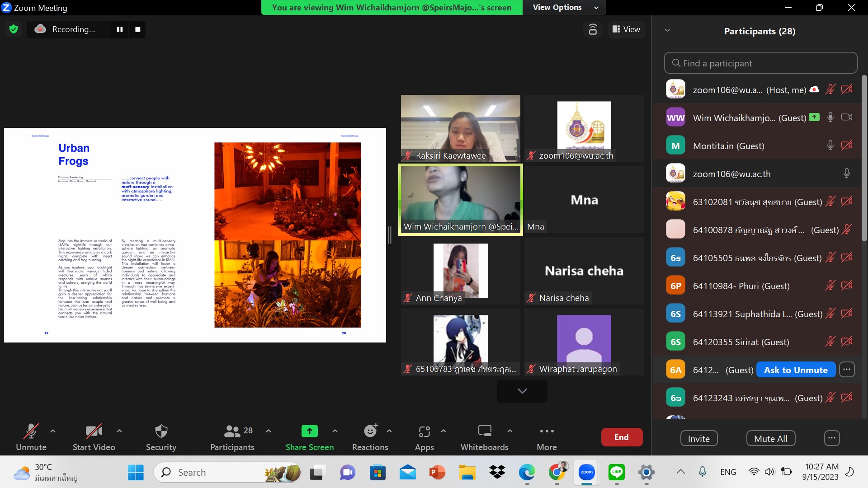This screenshot has height=488, width=868.
Task: Pause the meeting recording
Action: 120,29
